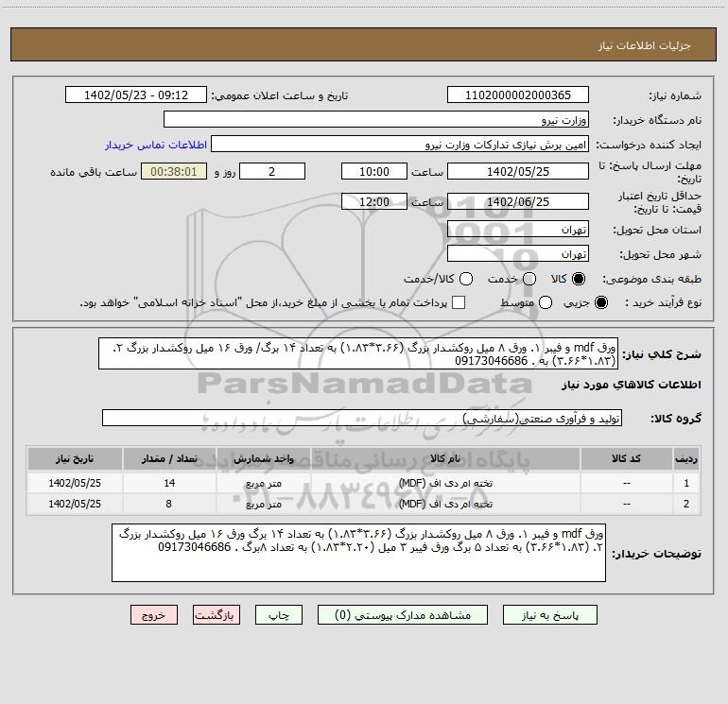Click the price validity date 1402/06/25 field

click(518, 201)
